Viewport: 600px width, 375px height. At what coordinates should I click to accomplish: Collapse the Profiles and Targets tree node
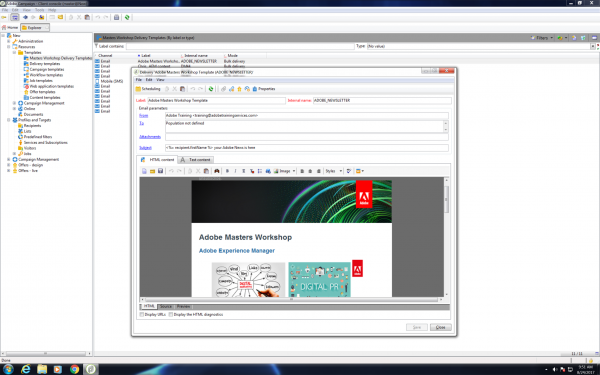pyautogui.click(x=9, y=120)
